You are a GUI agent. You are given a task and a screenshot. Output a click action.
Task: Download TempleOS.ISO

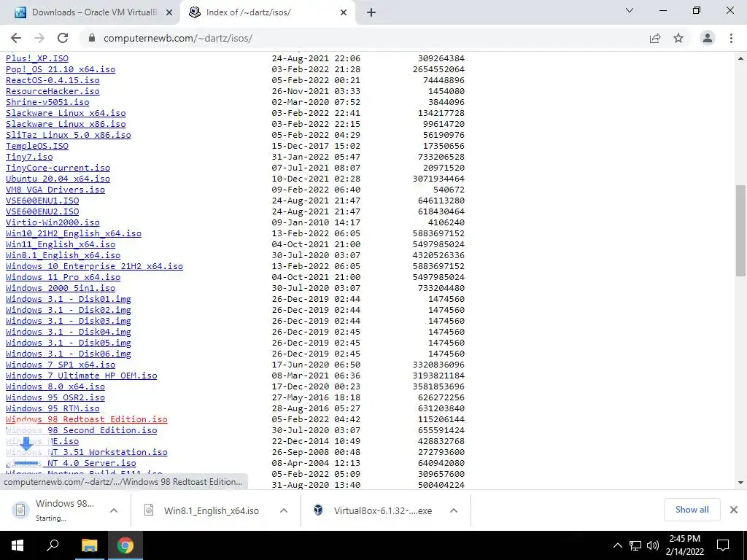click(x=37, y=146)
